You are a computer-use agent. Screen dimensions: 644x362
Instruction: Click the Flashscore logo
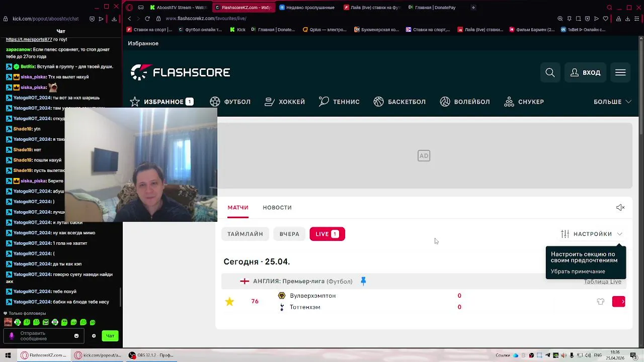point(180,72)
